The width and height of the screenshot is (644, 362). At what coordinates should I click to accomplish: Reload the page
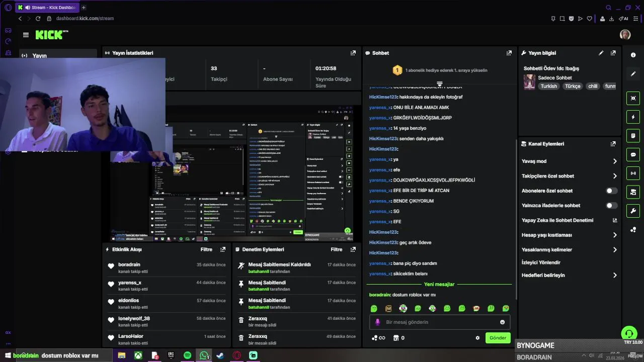tap(38, 19)
